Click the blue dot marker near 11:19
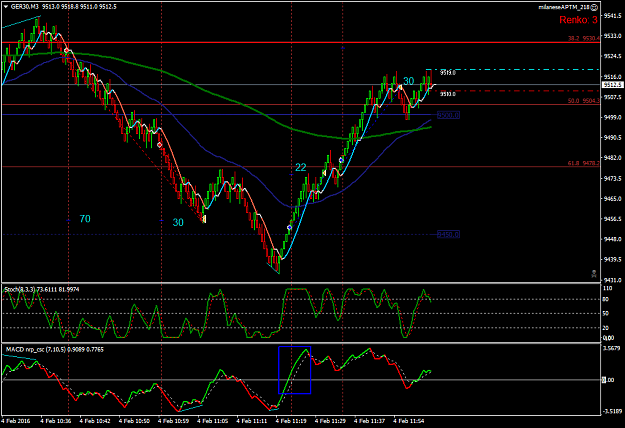The image size is (625, 428). click(289, 228)
